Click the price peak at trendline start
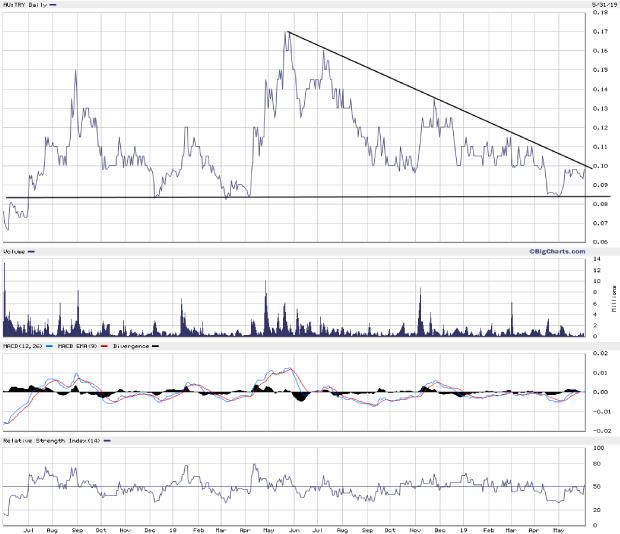The image size is (620, 534). [x=287, y=32]
